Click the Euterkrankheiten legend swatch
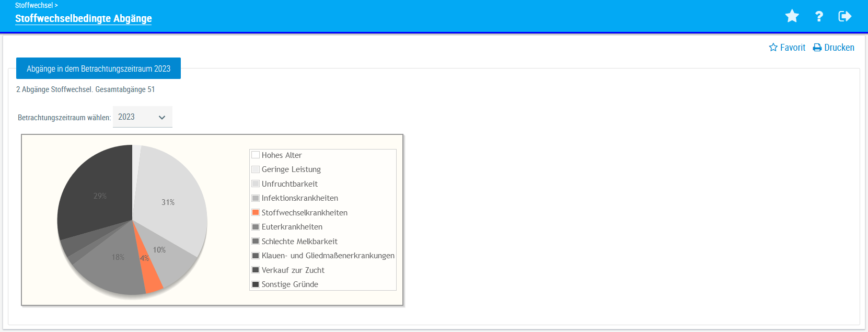 [256, 227]
